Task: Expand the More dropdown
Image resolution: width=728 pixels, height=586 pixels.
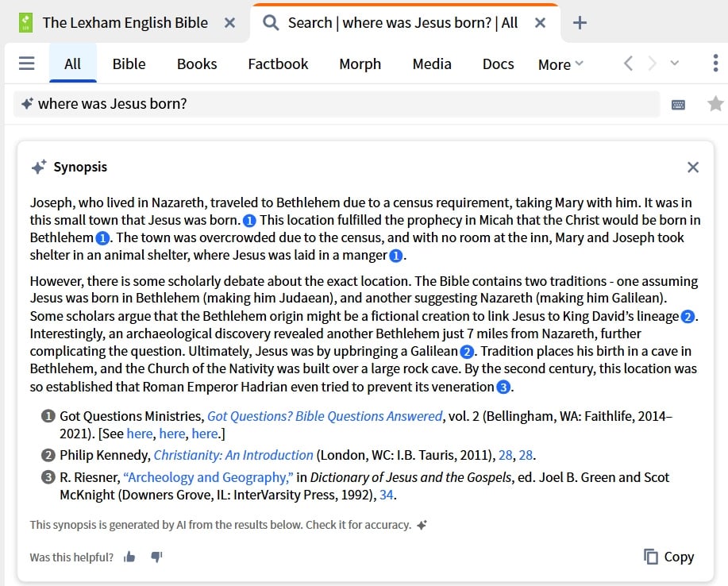Action: [560, 64]
